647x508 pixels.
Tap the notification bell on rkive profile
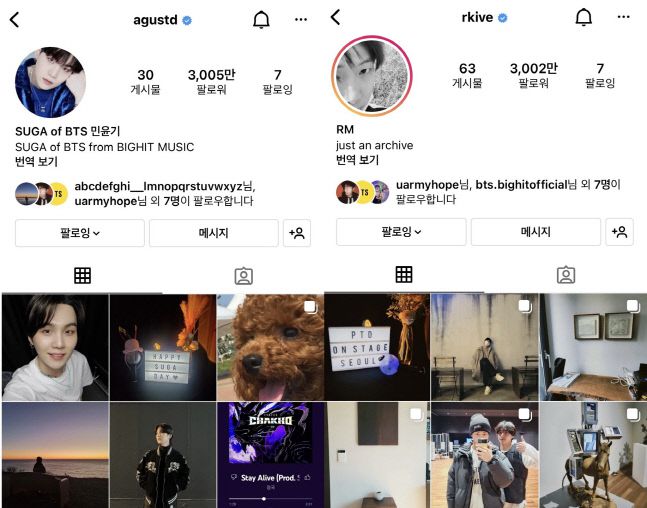583,17
